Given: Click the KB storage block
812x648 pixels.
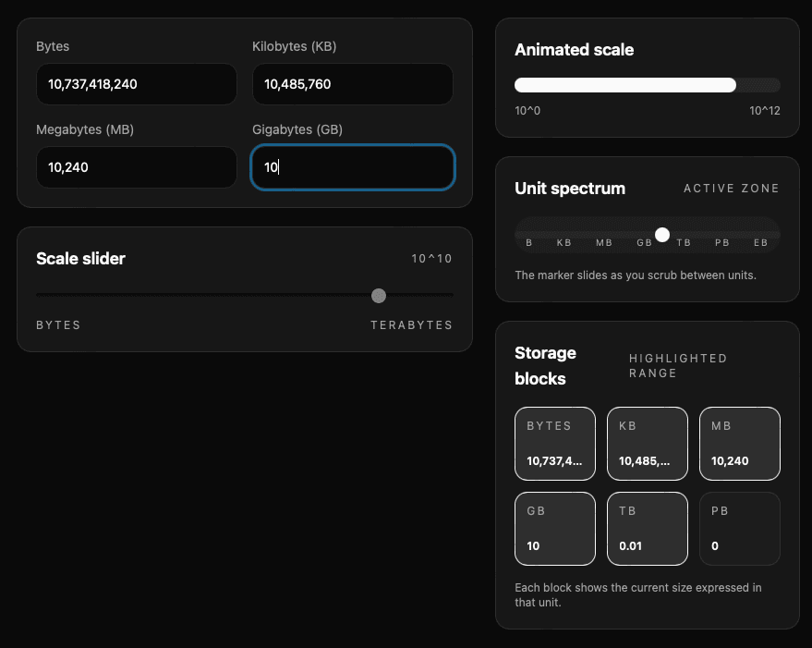Looking at the screenshot, I should tap(647, 444).
